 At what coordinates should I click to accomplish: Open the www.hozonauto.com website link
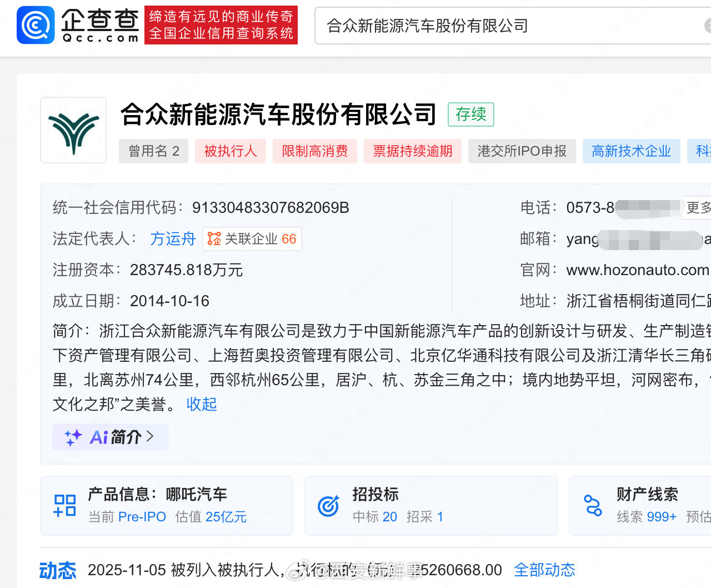[638, 270]
